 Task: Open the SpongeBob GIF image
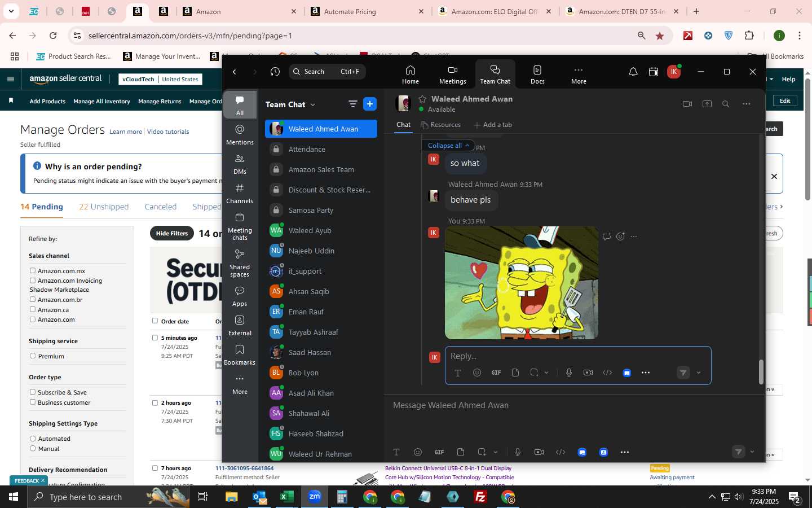tap(522, 283)
